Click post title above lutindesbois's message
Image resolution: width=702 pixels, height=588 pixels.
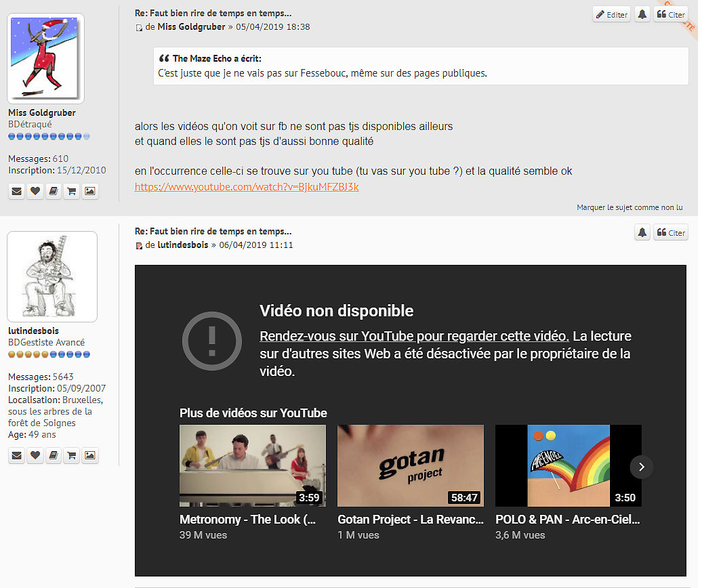213,232
